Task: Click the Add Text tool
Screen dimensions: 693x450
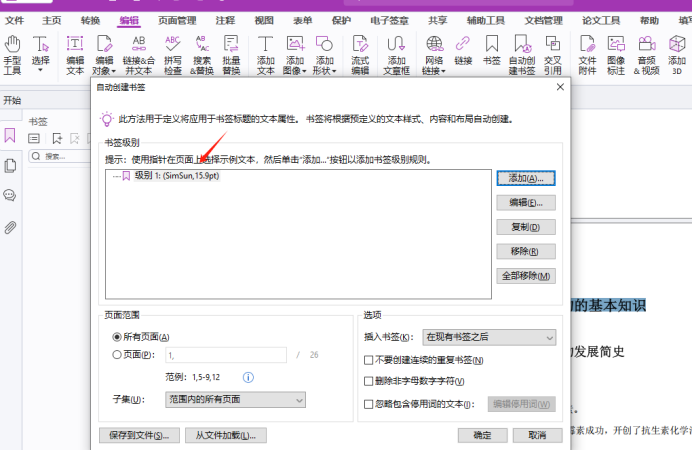Action: [265, 54]
